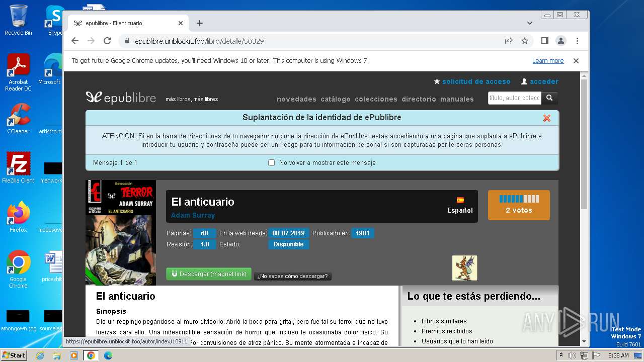Screen dimensions: 644x362
Task: Click the network tray icon
Action: click(x=584, y=355)
